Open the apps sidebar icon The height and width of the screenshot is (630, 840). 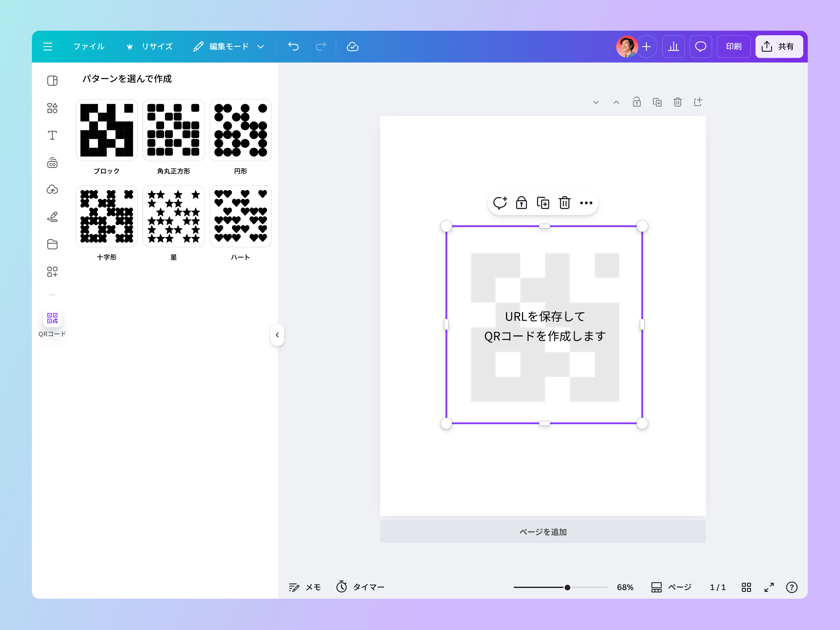pyautogui.click(x=52, y=271)
